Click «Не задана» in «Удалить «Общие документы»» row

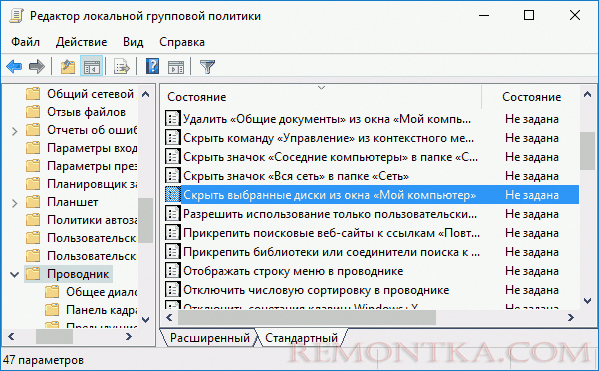(x=532, y=119)
